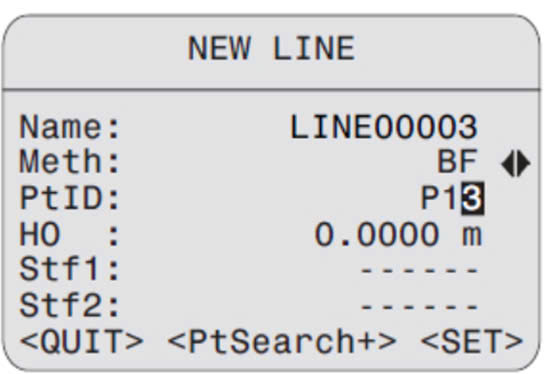Select the P1 prefix in PtID value
This screenshot has width=549, height=374.
[x=440, y=198]
